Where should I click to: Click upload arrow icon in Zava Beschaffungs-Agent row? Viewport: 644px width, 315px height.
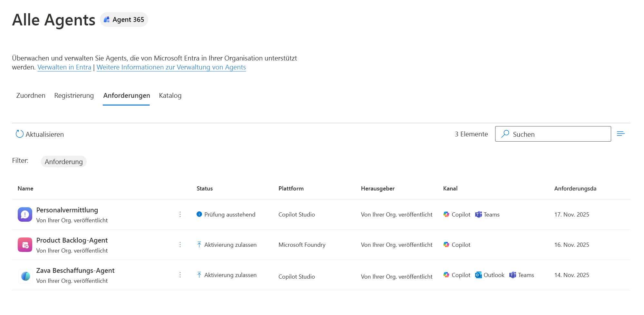[x=199, y=275]
